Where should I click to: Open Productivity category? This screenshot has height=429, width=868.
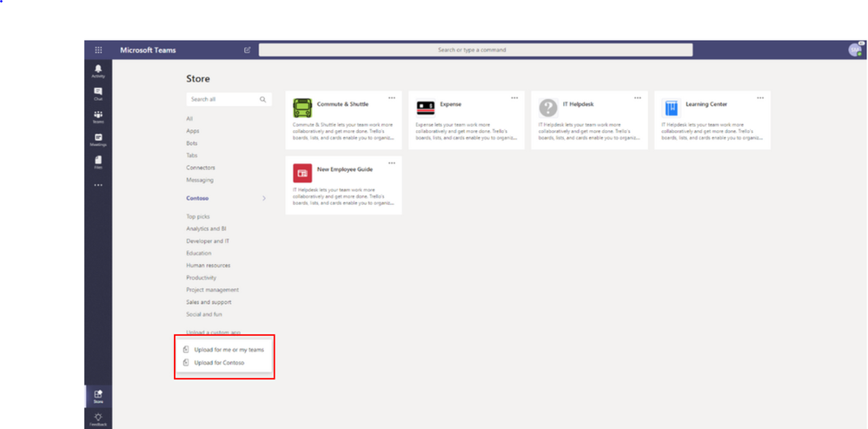coord(202,277)
